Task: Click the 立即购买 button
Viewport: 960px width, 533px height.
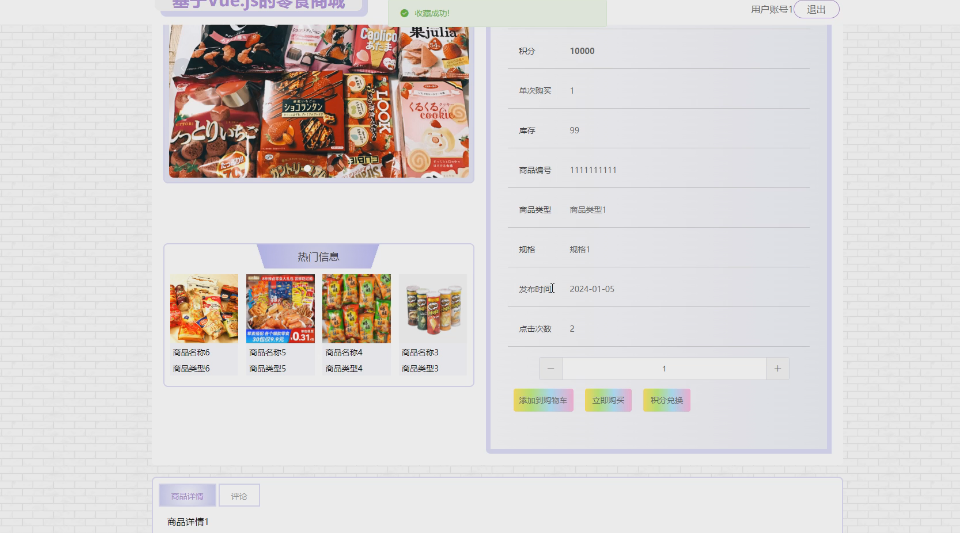Action: (x=608, y=400)
